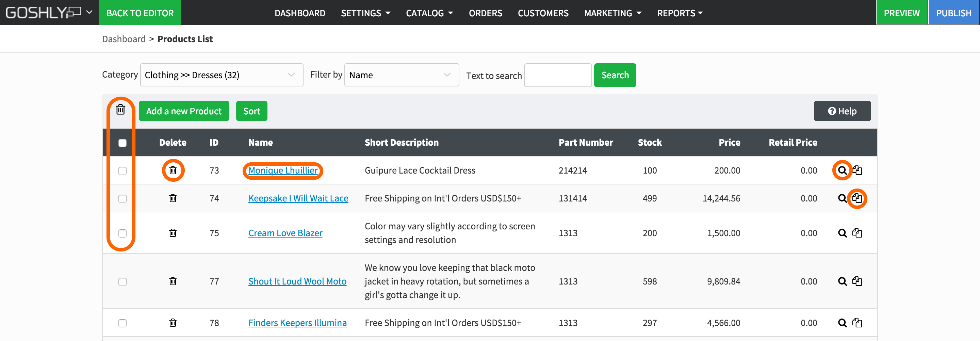Check the box for product ID 73
Screen dimensions: 980x341
click(x=122, y=170)
